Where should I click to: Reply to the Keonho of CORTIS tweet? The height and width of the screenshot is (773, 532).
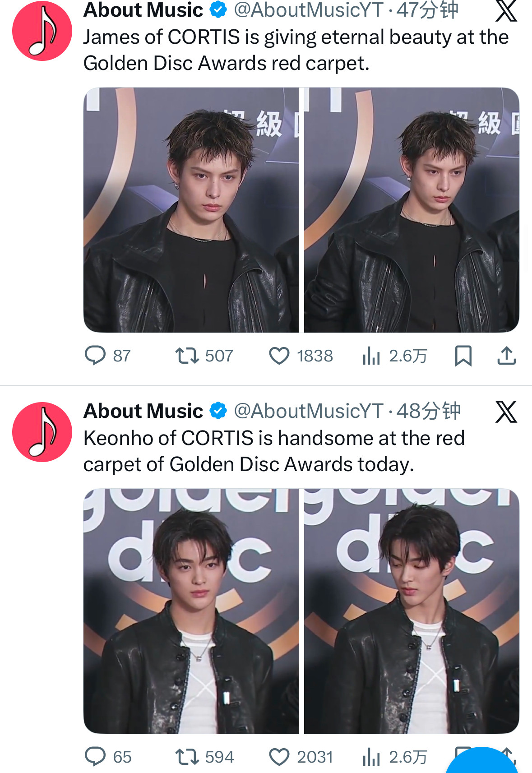[x=95, y=756]
